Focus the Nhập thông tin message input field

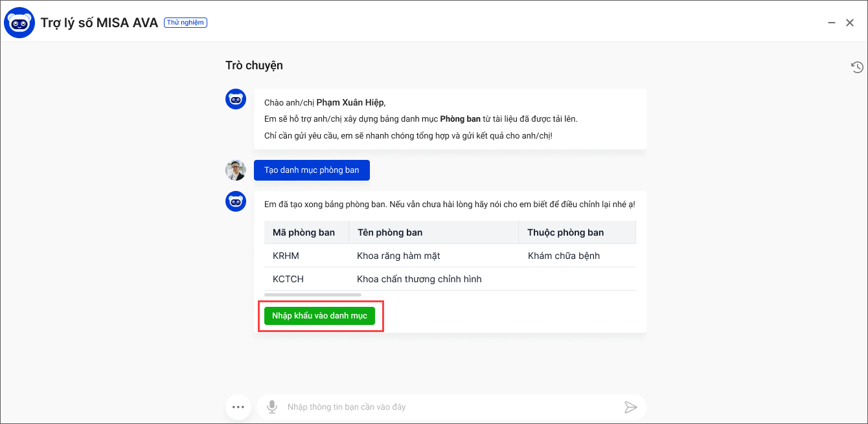(447, 407)
